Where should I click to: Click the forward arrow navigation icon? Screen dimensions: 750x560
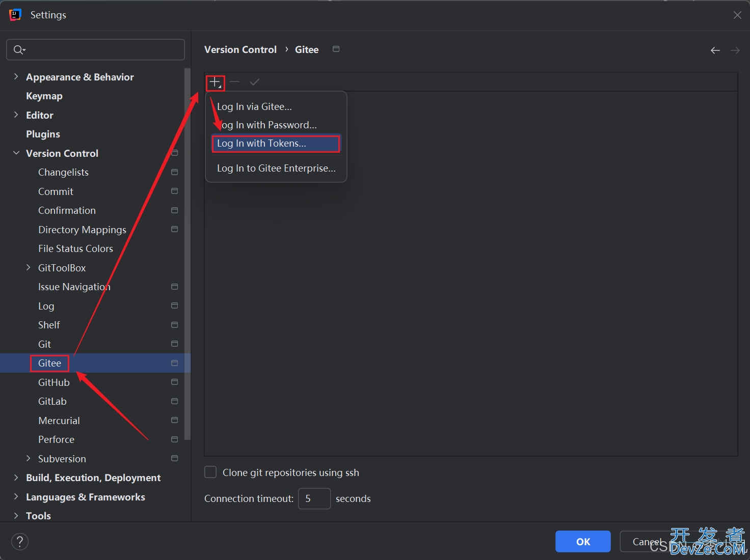(735, 50)
